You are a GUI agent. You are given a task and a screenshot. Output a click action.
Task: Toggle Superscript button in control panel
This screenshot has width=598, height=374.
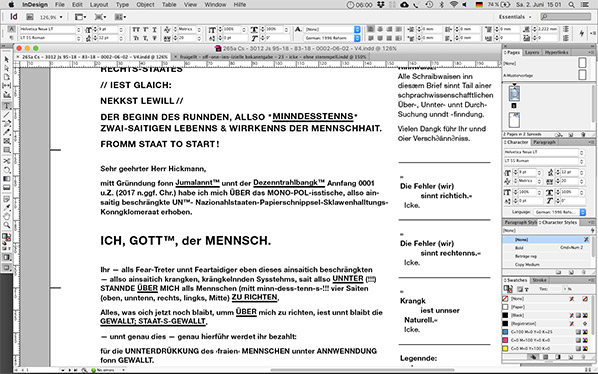[x=145, y=29]
